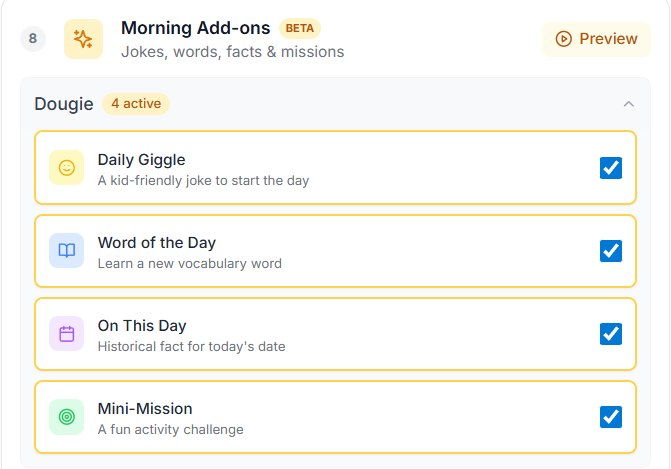
Task: Disable the Word of the Day checkbox
Action: [611, 251]
